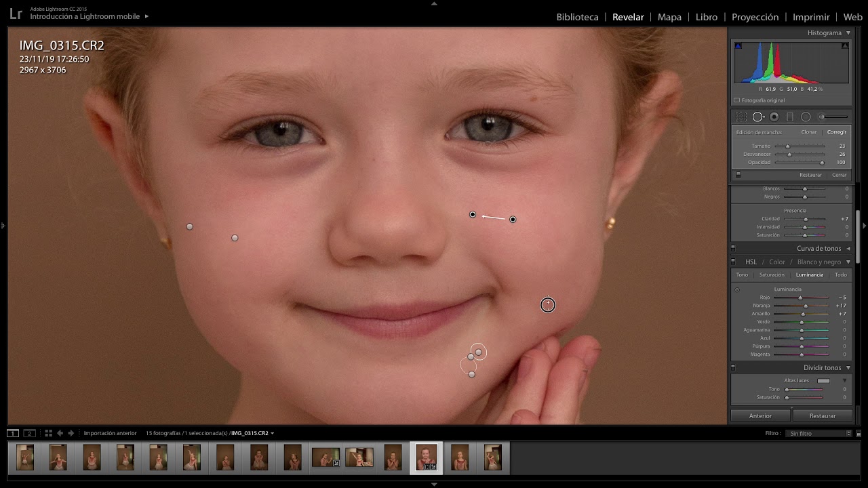
Task: Select the selected face thumbnail in filmstrip
Action: pos(426,457)
